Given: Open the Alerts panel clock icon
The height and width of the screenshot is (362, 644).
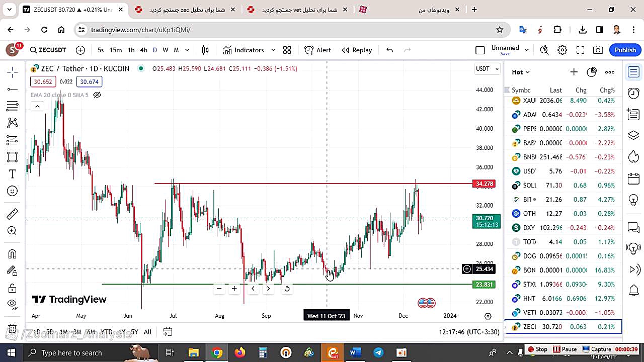Looking at the screenshot, I should click(633, 94).
